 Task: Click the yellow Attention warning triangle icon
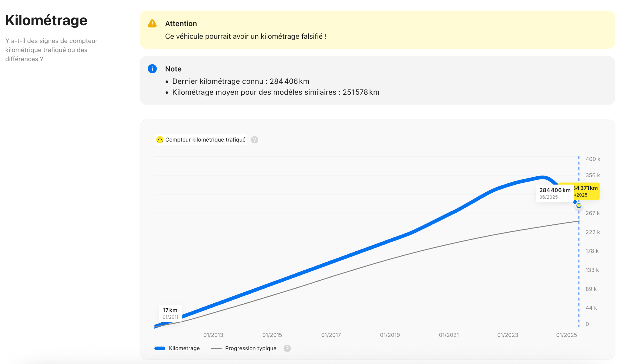(152, 24)
